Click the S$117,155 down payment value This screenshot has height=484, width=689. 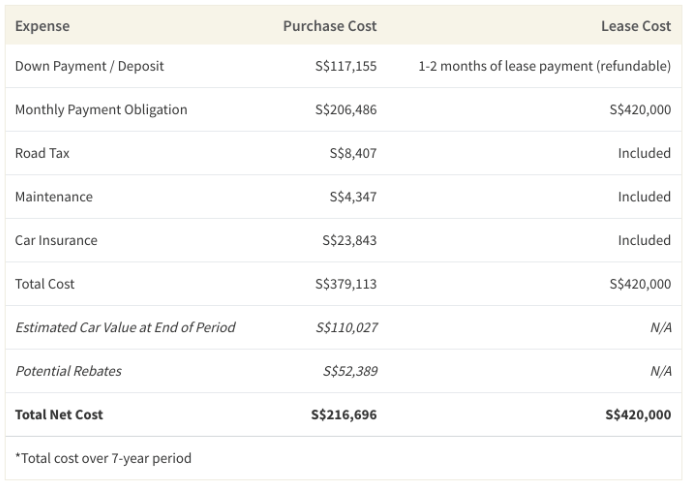tap(345, 66)
